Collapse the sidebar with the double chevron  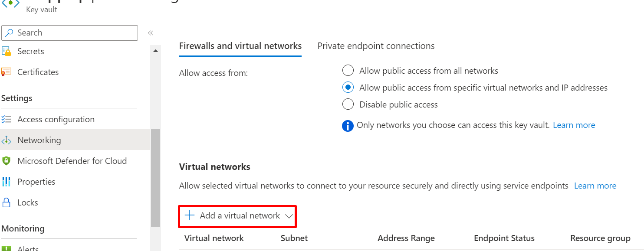point(150,33)
